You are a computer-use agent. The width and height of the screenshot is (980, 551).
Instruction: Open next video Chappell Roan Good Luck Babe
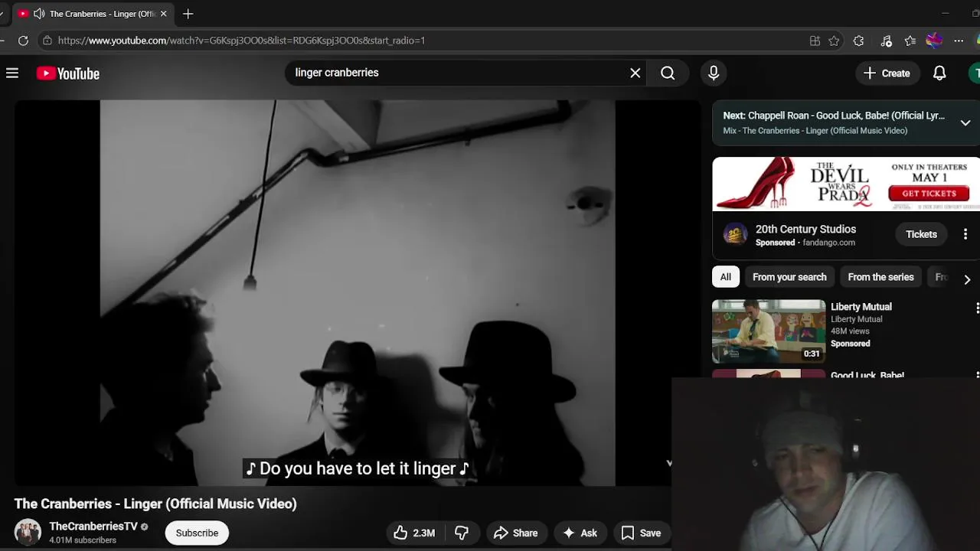click(x=834, y=116)
